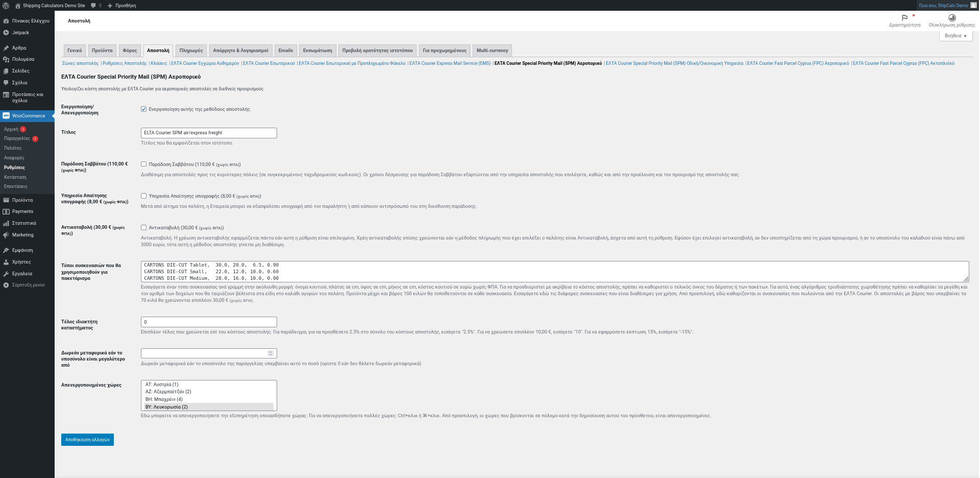Open the Βοήθεια help dropdown
Screen dimensions: 980x478
tap(955, 36)
